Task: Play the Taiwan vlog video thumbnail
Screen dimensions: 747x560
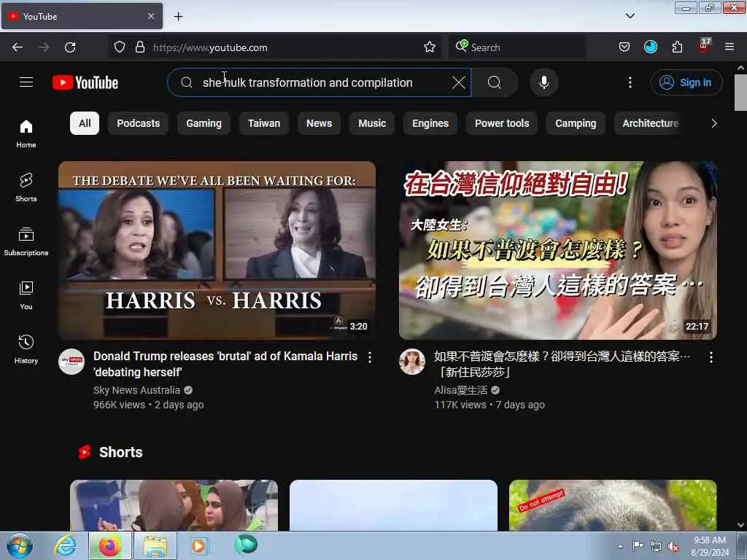Action: [x=558, y=251]
